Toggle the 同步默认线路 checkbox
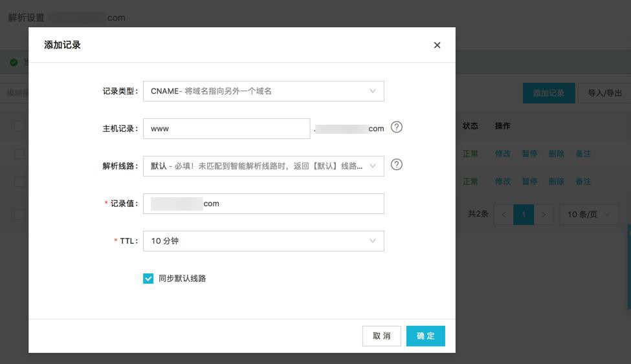The image size is (631, 364). 148,278
